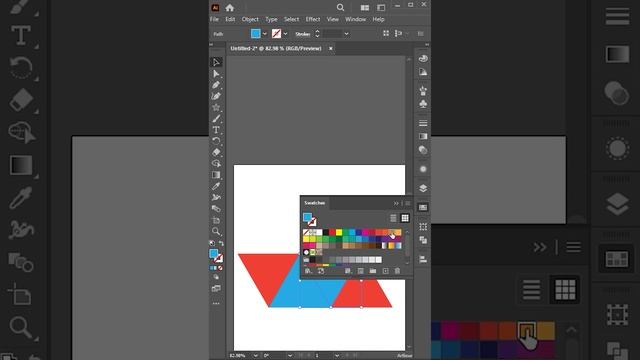Click New Color Group folder icon
The width and height of the screenshot is (640, 360).
pyautogui.click(x=373, y=271)
